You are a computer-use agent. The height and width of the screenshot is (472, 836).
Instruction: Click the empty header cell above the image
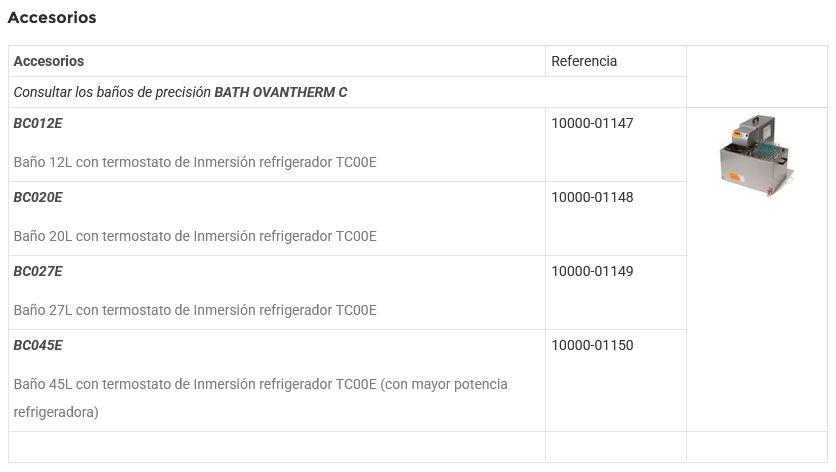point(756,76)
